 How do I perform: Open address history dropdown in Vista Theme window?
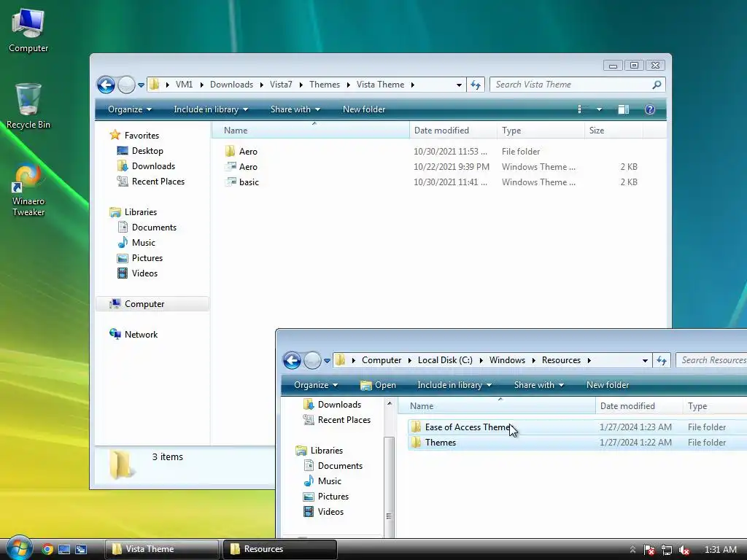pos(459,85)
